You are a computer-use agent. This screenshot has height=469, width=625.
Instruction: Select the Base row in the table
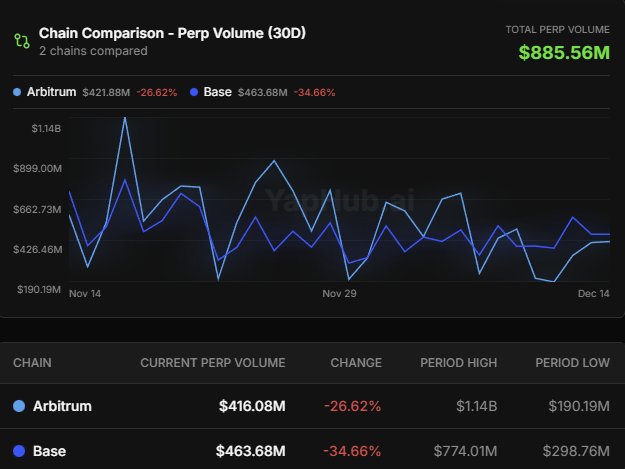point(312,451)
